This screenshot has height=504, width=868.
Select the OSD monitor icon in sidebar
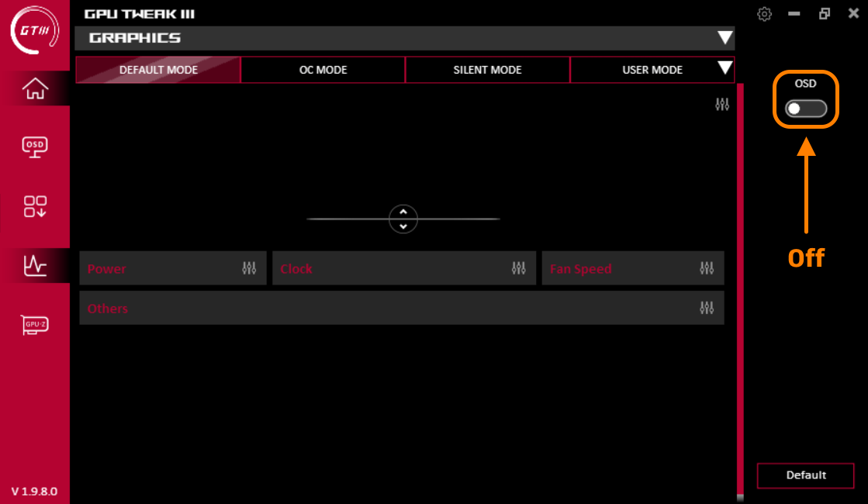pos(35,147)
